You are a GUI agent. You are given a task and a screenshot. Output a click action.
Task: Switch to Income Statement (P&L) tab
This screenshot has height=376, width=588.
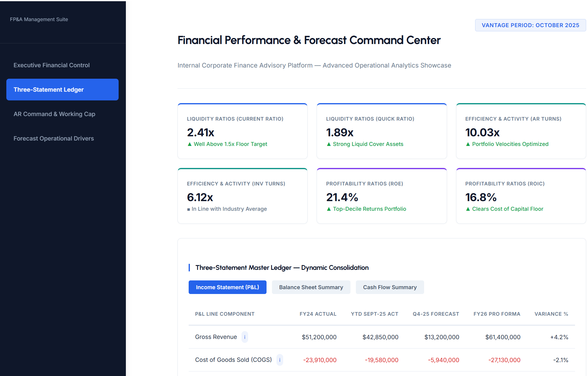pos(228,287)
